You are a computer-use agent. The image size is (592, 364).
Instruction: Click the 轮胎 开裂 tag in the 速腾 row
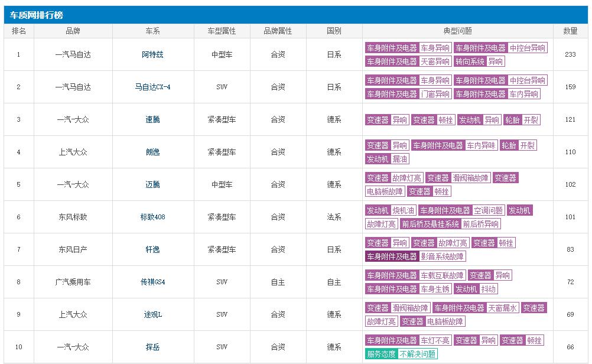(522, 120)
